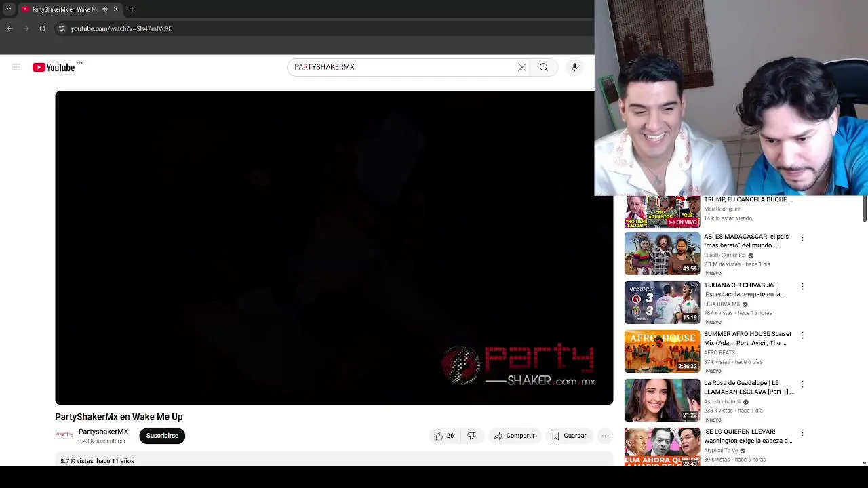This screenshot has height=488, width=868.
Task: Open the AFRO BEATS channel name
Action: click(719, 353)
